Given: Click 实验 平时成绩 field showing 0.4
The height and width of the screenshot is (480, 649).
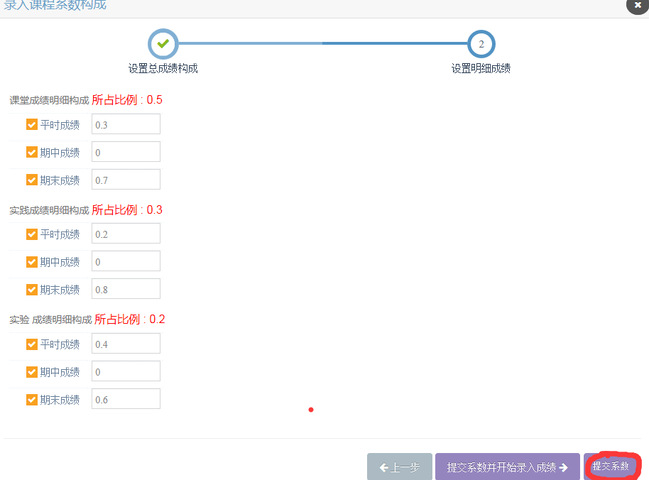Looking at the screenshot, I should click(x=125, y=344).
